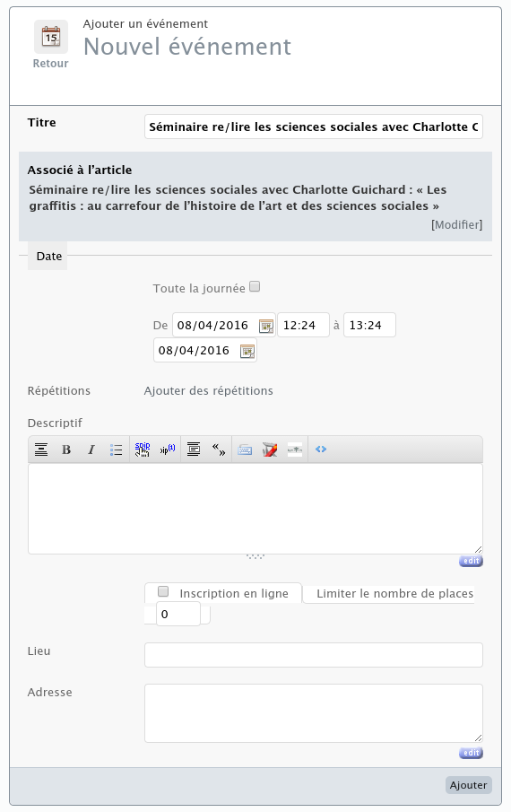Apply italic formatting in Descriptif toolbar
The image size is (511, 812).
[91, 450]
